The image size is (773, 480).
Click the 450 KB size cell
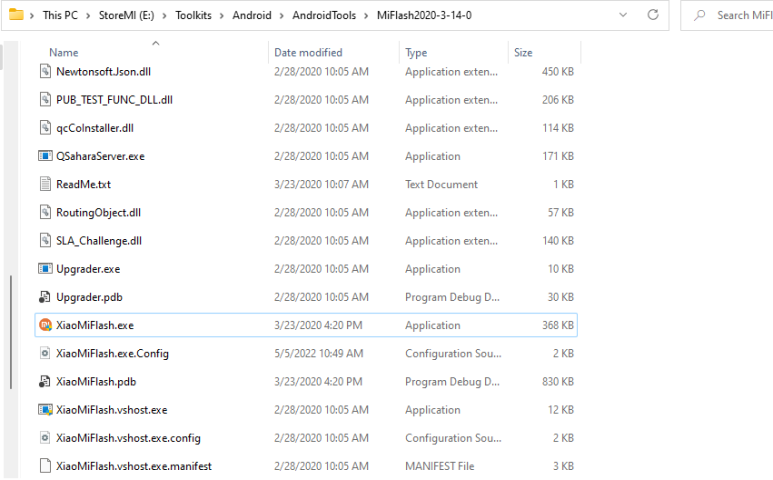coord(558,71)
